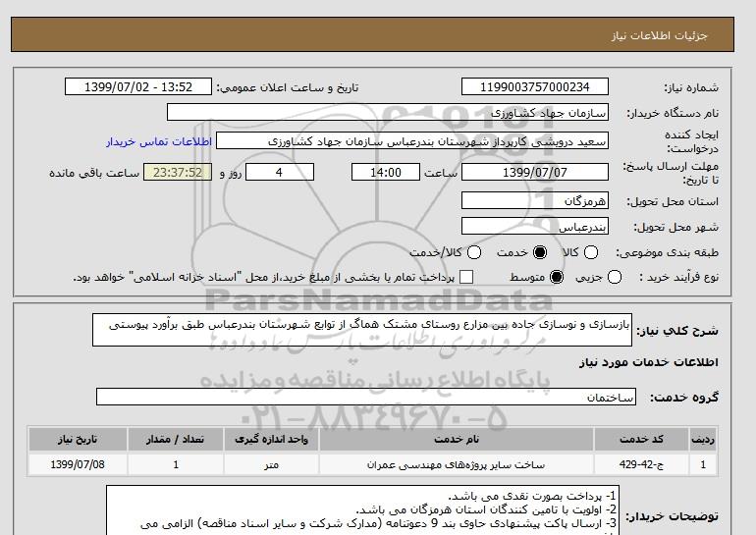Click the cell ساخت سایر پروژه‌های مهندسی عمران
The image size is (756, 535).
457,464
